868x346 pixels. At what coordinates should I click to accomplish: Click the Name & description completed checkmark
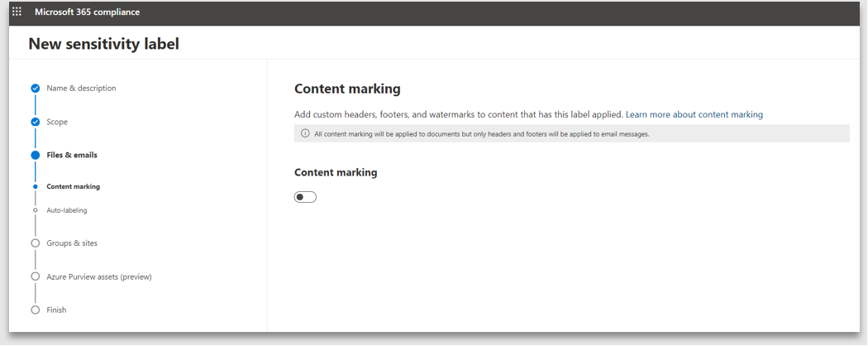pyautogui.click(x=35, y=89)
